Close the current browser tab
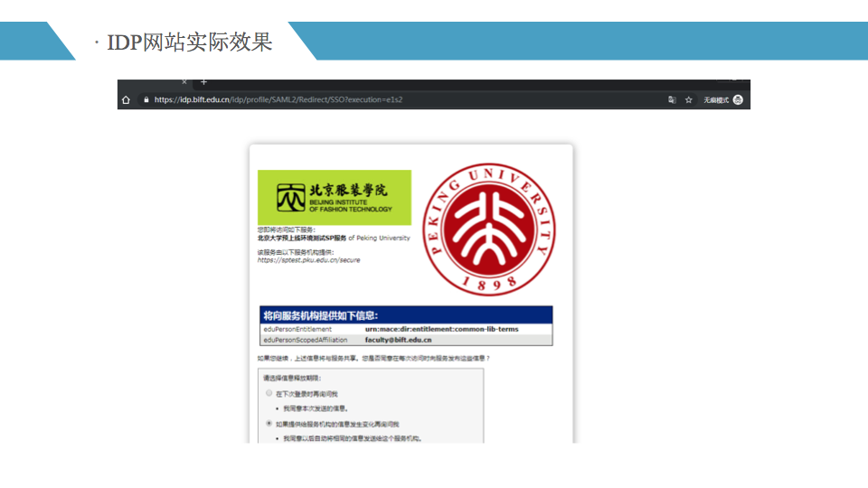This screenshot has width=868, height=488. 184,82
